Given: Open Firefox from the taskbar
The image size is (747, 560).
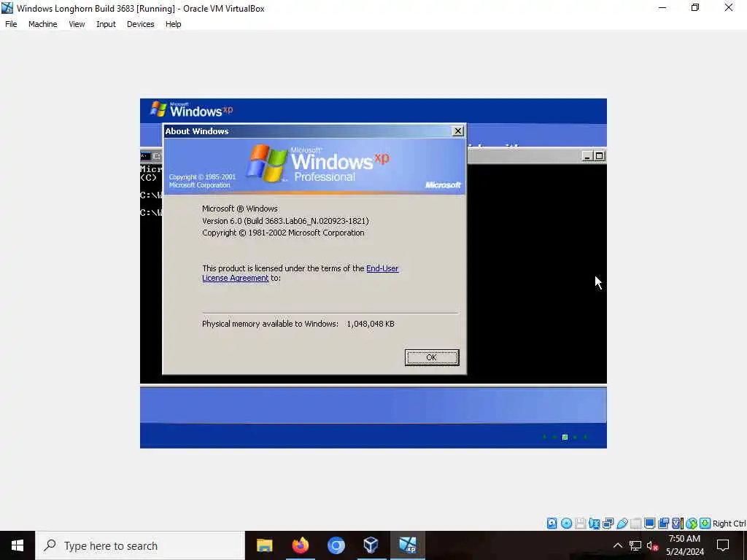Looking at the screenshot, I should (300, 545).
